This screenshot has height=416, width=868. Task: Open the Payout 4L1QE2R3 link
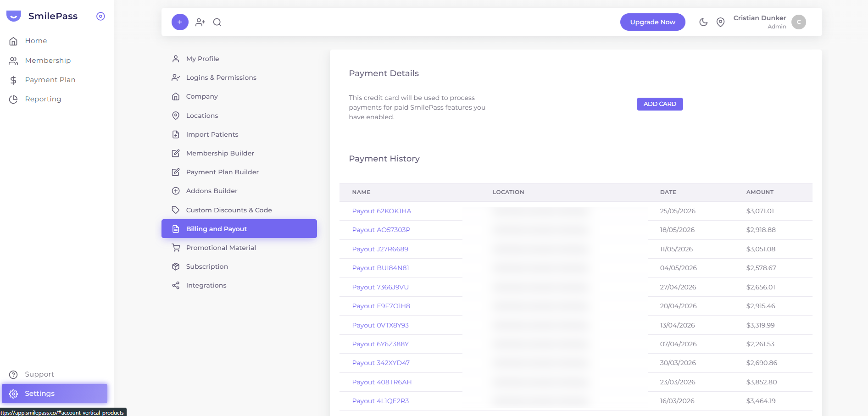tap(380, 401)
